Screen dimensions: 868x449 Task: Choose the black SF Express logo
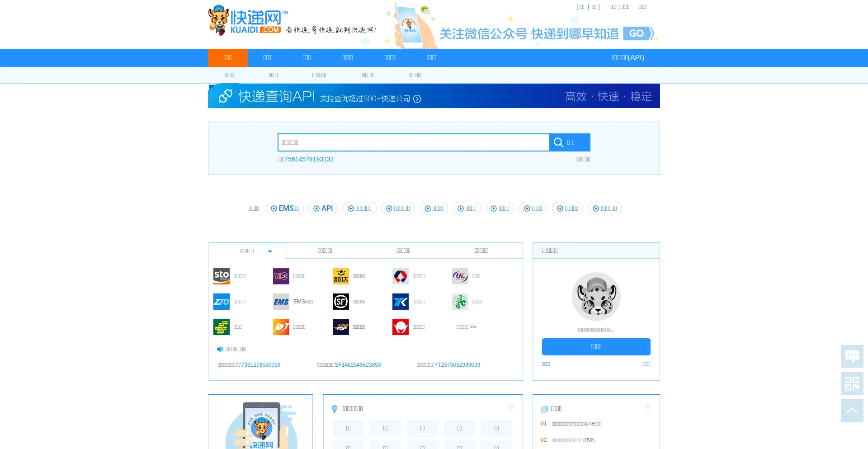tap(340, 302)
